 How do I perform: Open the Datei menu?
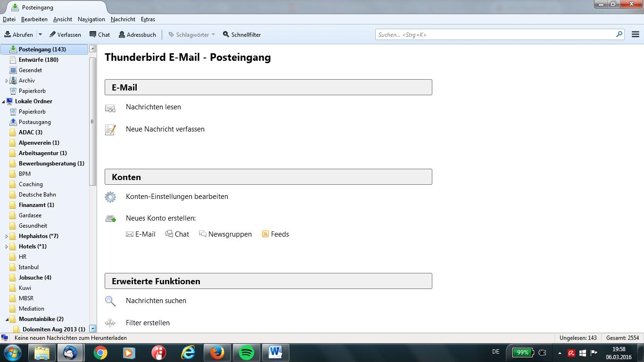click(x=9, y=19)
